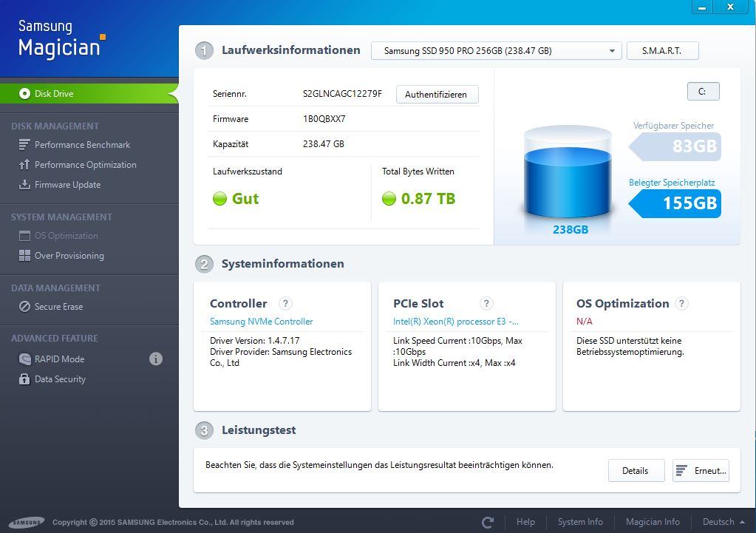Open RAPID Mode page
The width and height of the screenshot is (756, 533).
(59, 359)
